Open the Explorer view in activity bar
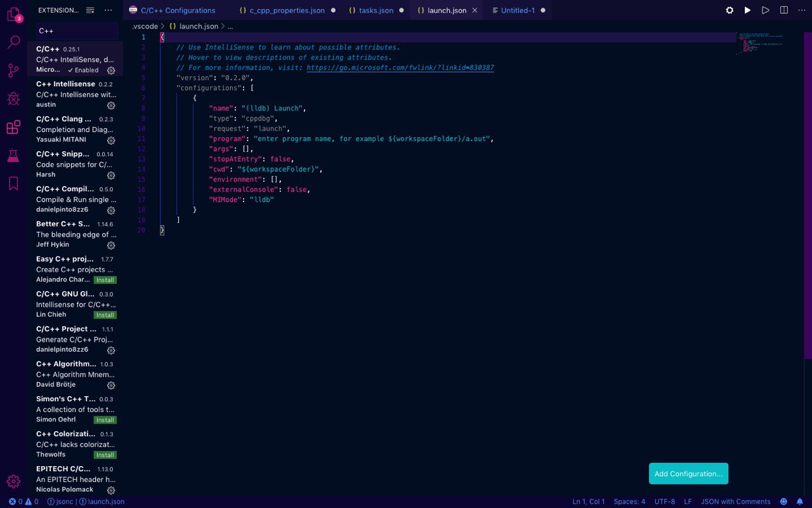The width and height of the screenshot is (812, 508). click(x=13, y=14)
